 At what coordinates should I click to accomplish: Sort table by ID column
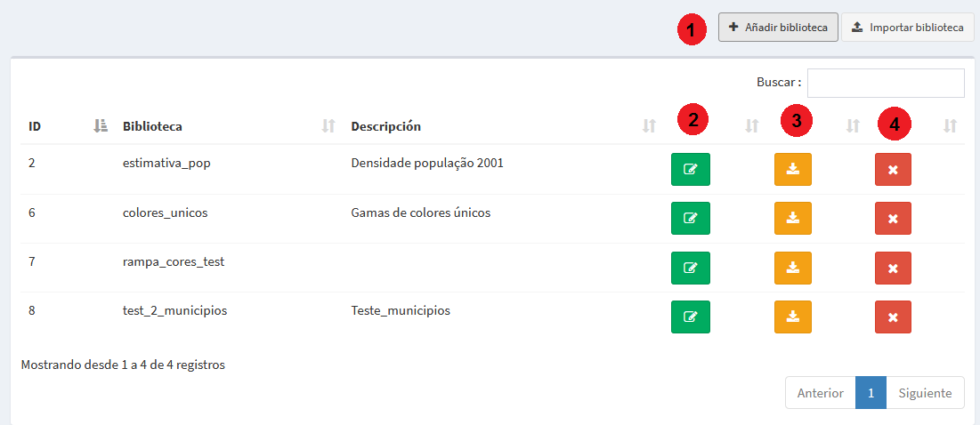click(x=100, y=126)
